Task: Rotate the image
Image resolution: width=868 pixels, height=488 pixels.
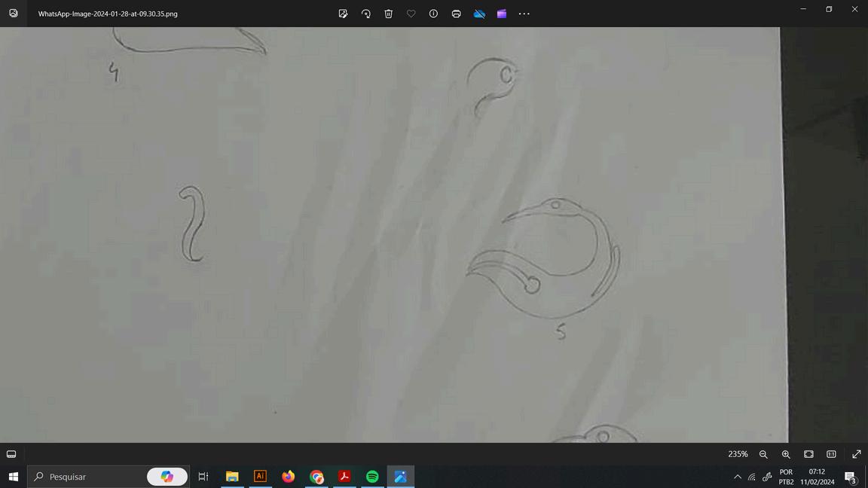Action: click(x=366, y=14)
